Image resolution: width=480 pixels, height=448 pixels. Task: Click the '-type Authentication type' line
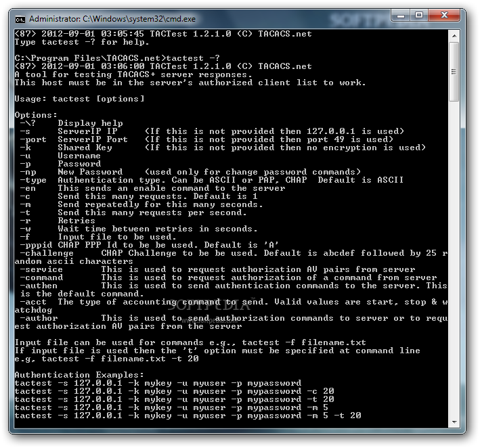[x=212, y=180]
